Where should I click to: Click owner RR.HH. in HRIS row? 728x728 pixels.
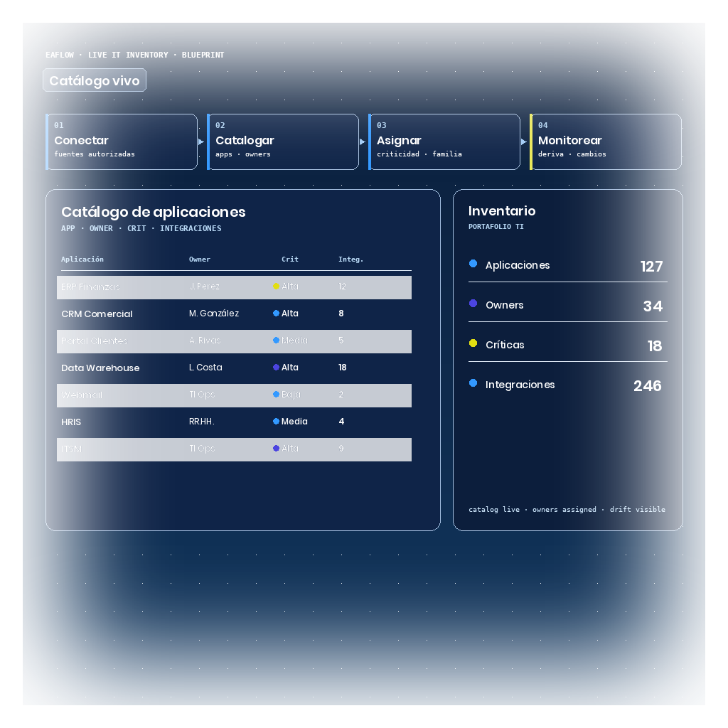201,422
